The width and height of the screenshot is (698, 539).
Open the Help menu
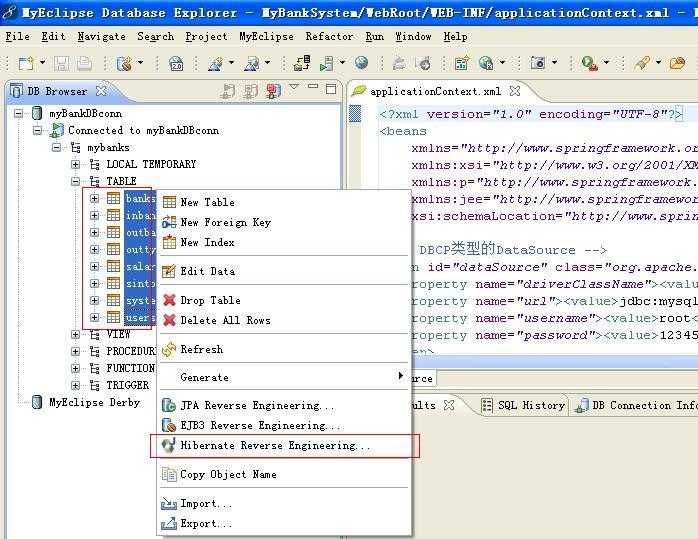pos(455,36)
